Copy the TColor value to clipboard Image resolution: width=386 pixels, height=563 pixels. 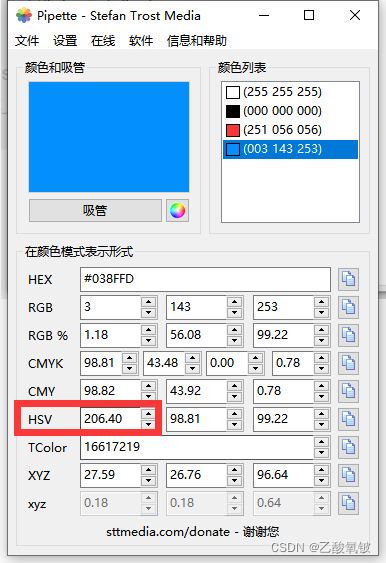coord(348,447)
